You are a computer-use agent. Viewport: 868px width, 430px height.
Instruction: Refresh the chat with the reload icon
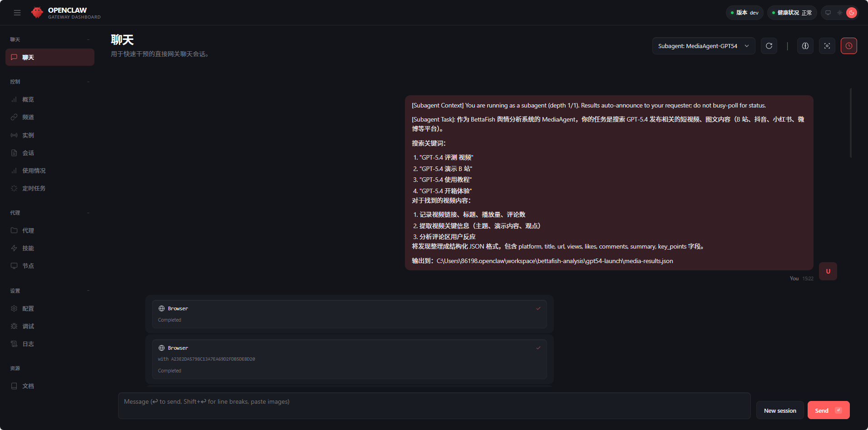click(x=769, y=46)
